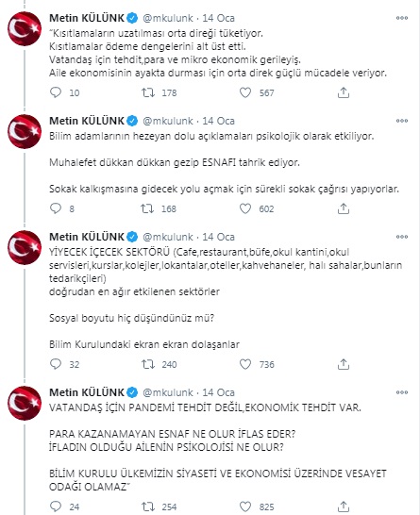The image size is (420, 515).
Task: Reply to the tweet with 32 replies
Action: coord(56,364)
